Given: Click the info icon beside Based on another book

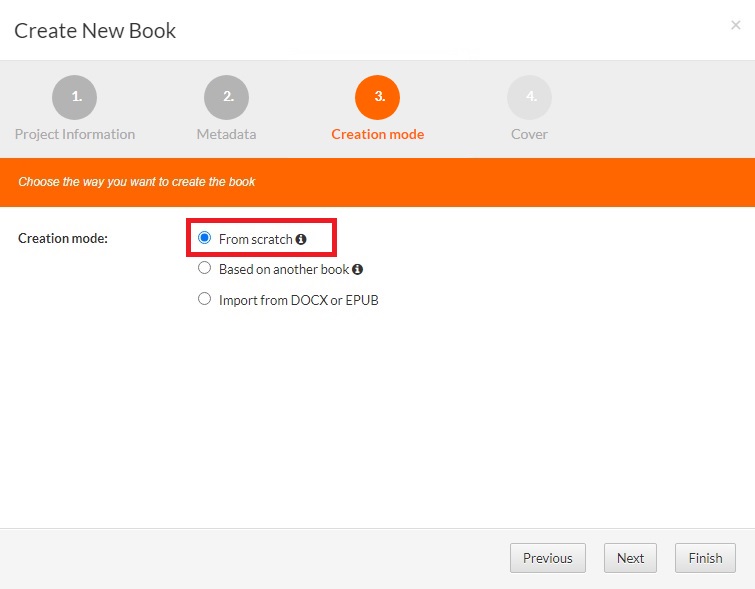Looking at the screenshot, I should point(357,270).
